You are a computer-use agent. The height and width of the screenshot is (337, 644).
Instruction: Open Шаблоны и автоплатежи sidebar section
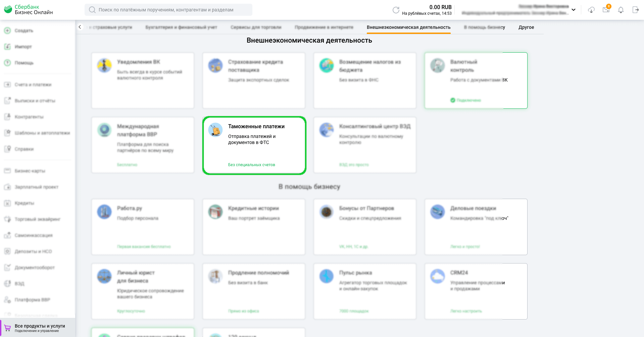[38, 133]
